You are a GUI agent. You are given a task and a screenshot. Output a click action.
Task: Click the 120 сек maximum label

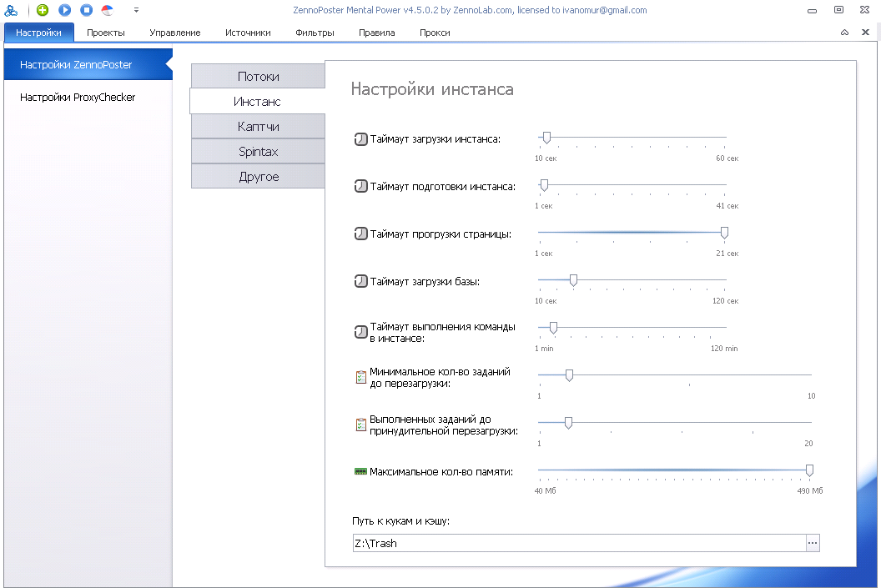click(725, 301)
